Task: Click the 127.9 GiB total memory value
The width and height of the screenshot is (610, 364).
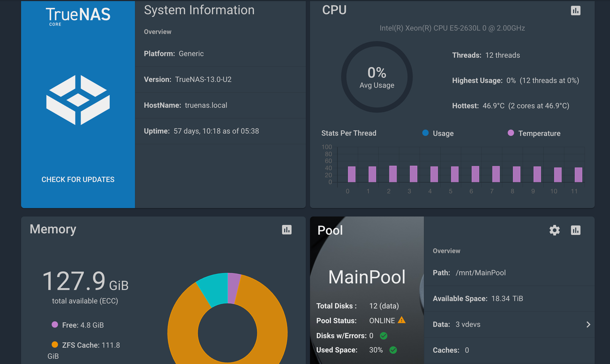Action: pyautogui.click(x=85, y=281)
